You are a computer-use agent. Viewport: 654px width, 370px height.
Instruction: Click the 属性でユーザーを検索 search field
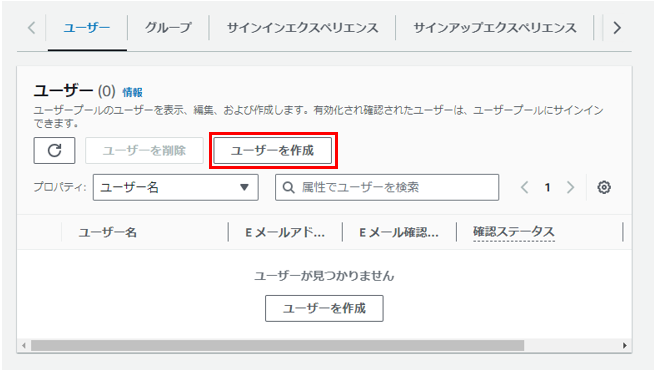point(387,187)
